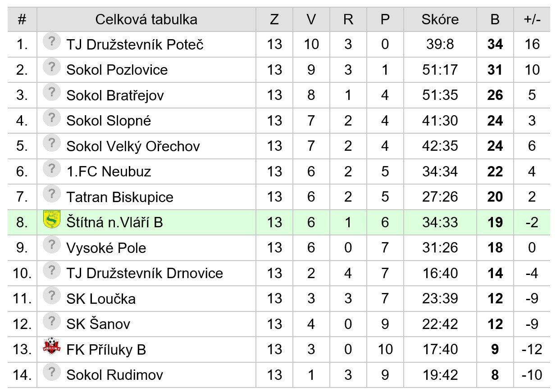Click placeholder logo next to Sokol Pozlovice
556x392 pixels.
click(52, 67)
